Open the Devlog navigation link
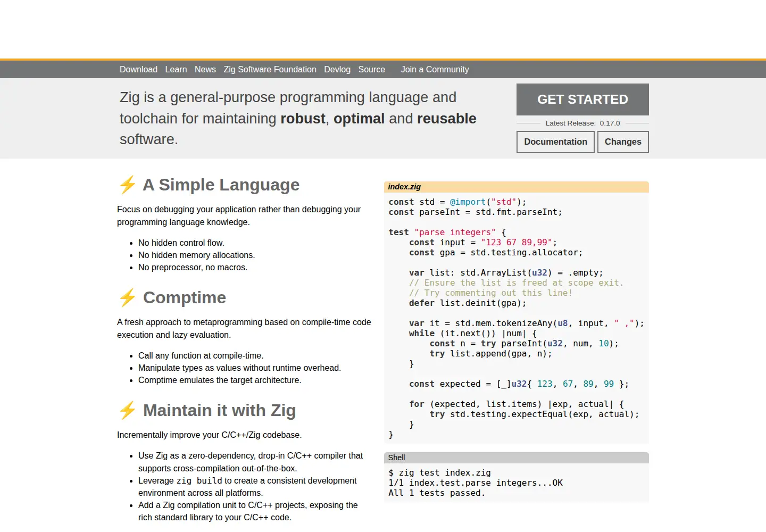Viewport: 766px width, 532px height. 337,69
